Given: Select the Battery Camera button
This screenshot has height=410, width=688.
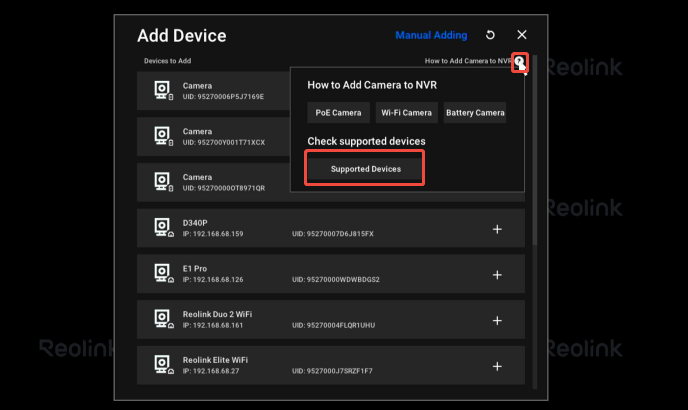Looking at the screenshot, I should pos(475,113).
